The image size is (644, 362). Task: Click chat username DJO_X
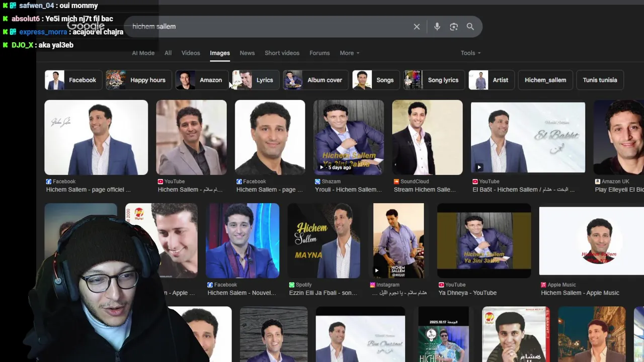22,45
